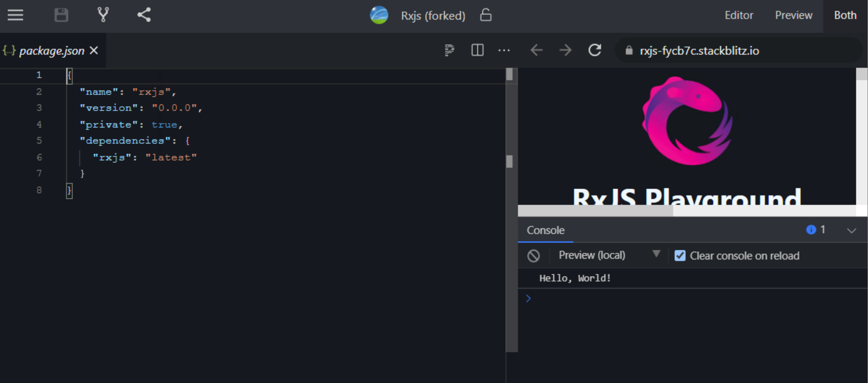Collapse the Console panel chevron

click(x=851, y=230)
